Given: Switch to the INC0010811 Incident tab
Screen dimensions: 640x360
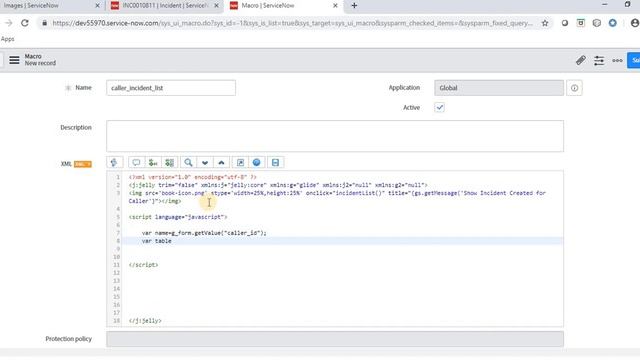Looking at the screenshot, I should [165, 6].
